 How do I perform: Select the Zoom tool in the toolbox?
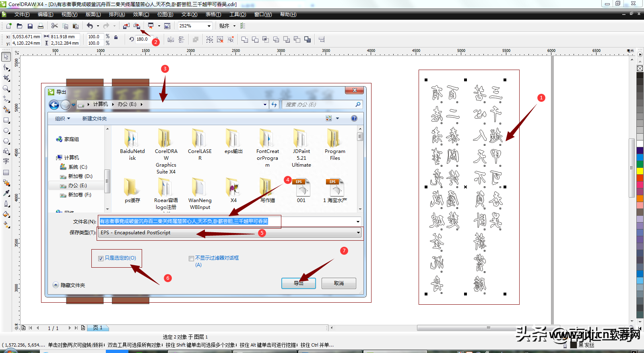[x=6, y=89]
